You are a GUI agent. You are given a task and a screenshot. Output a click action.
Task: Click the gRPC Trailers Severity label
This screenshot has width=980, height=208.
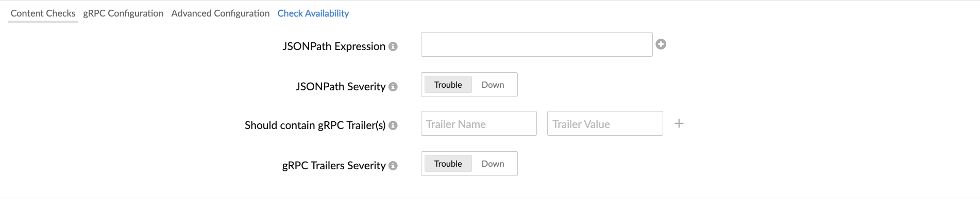click(333, 166)
